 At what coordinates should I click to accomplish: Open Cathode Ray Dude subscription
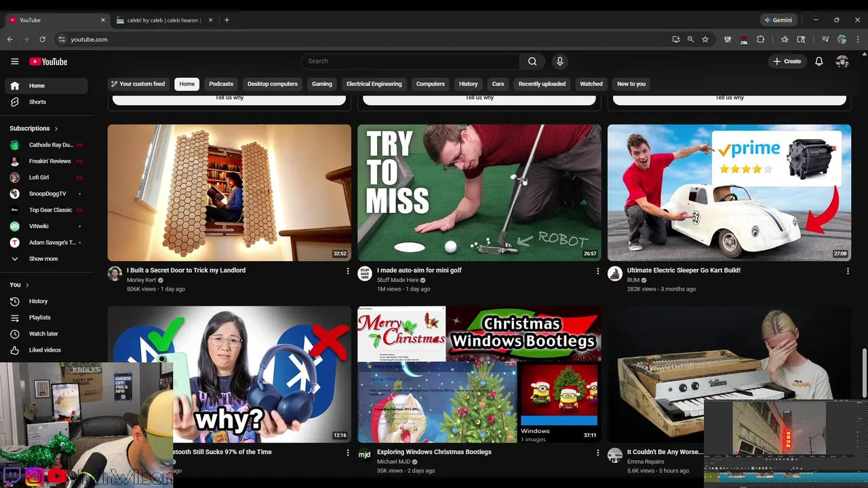coord(46,145)
